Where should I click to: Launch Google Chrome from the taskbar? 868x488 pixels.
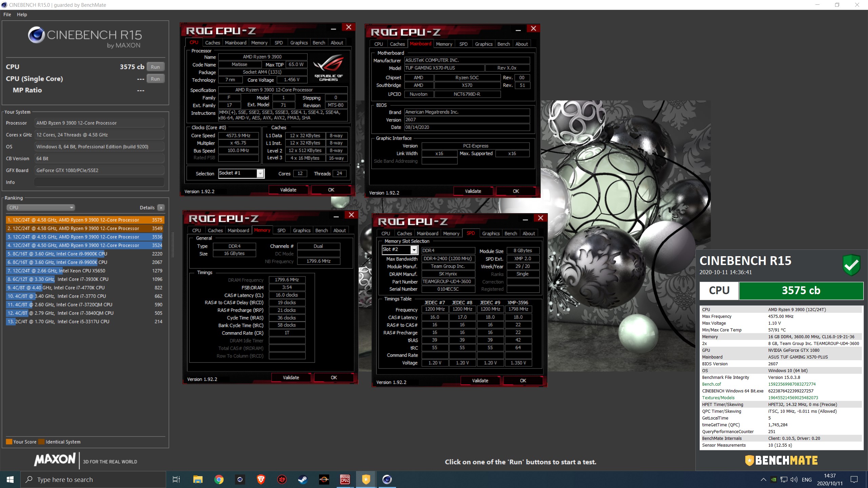coord(219,479)
